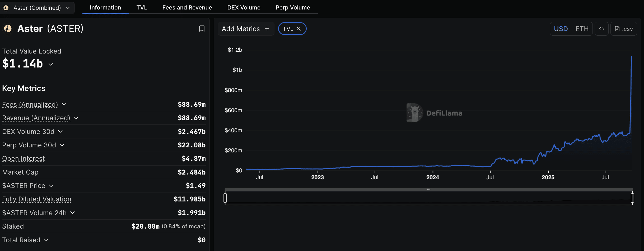The image size is (644, 251).
Task: Click the range bar center grip
Action: [429, 190]
